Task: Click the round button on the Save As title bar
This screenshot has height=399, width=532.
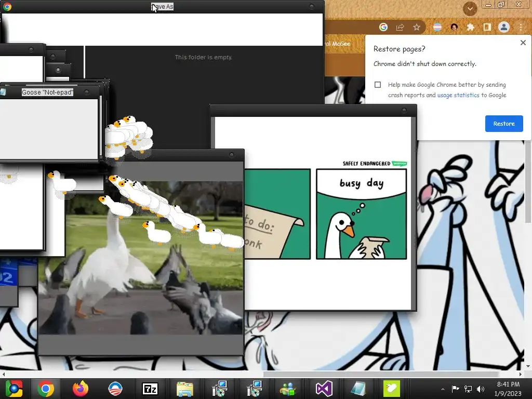Action: pos(312,6)
